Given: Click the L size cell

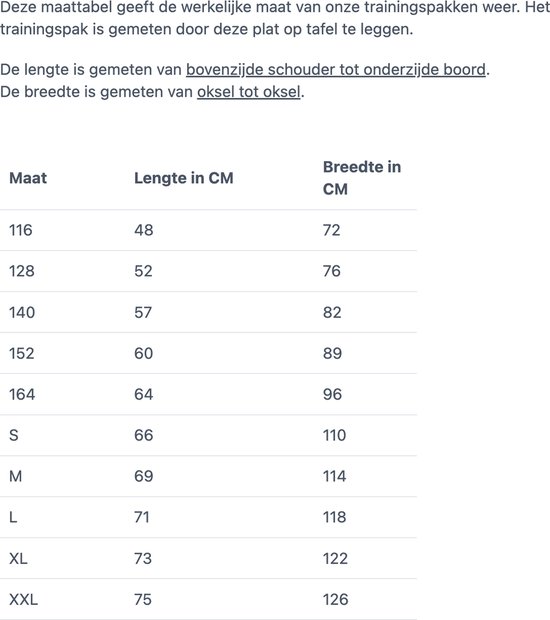Looking at the screenshot, I should 13,517.
